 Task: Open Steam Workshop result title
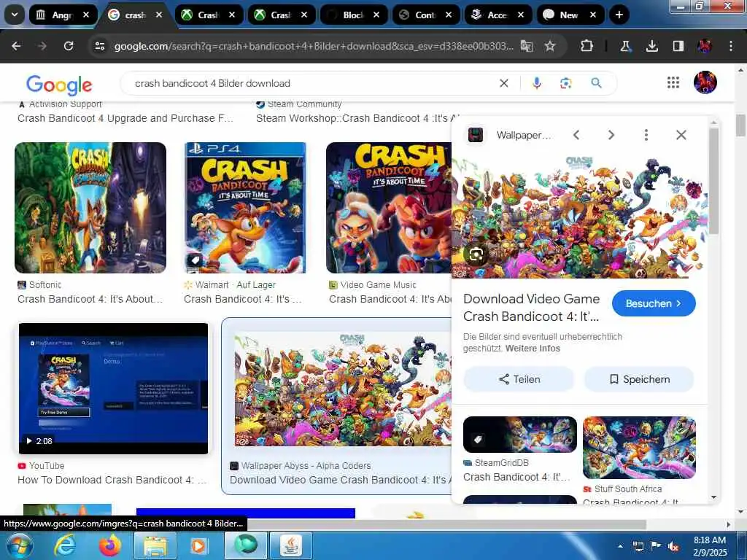(x=357, y=118)
